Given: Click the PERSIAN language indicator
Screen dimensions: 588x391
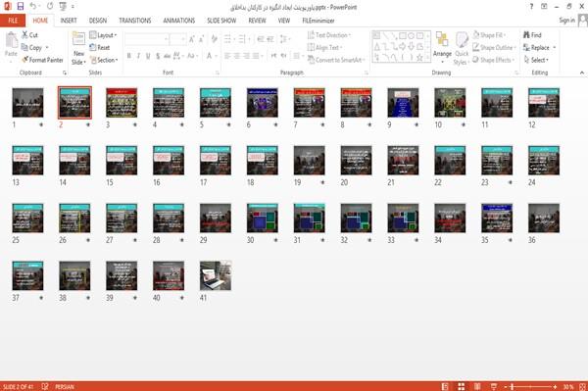Looking at the screenshot, I should [x=65, y=386].
